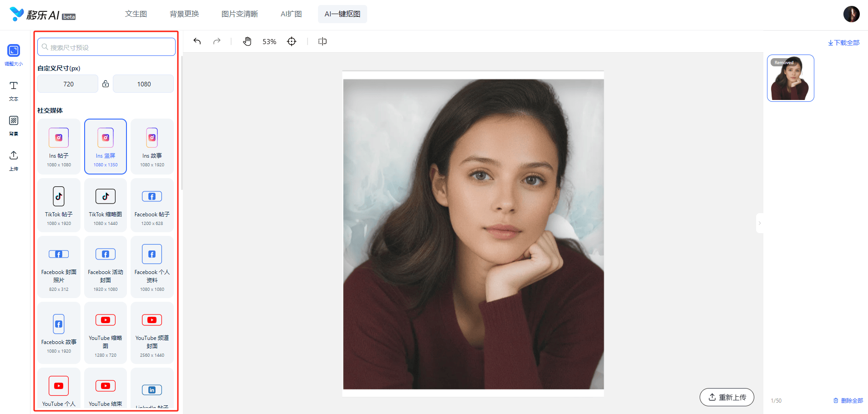Click the 53% zoom level
Image resolution: width=868 pixels, height=414 pixels.
tap(269, 41)
